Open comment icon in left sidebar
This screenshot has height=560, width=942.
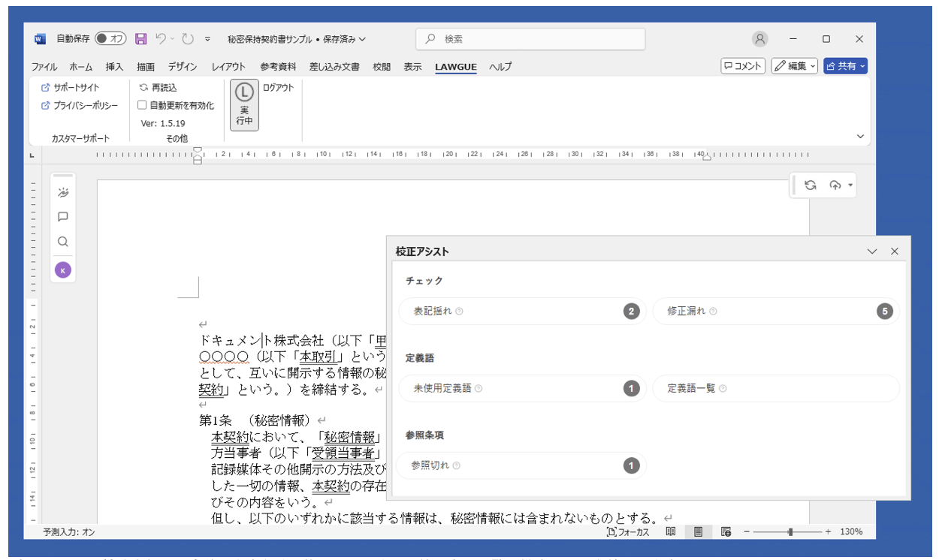point(63,217)
